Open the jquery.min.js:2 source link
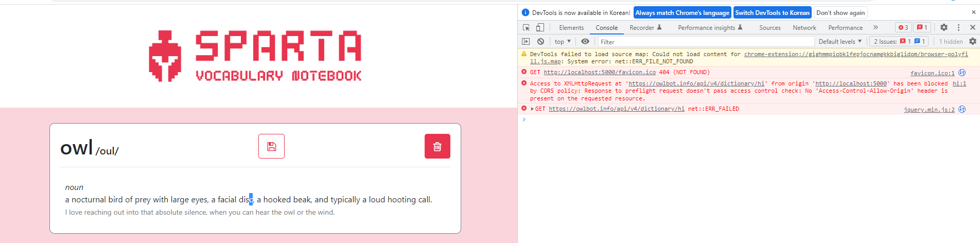This screenshot has width=980, height=243. [929, 110]
